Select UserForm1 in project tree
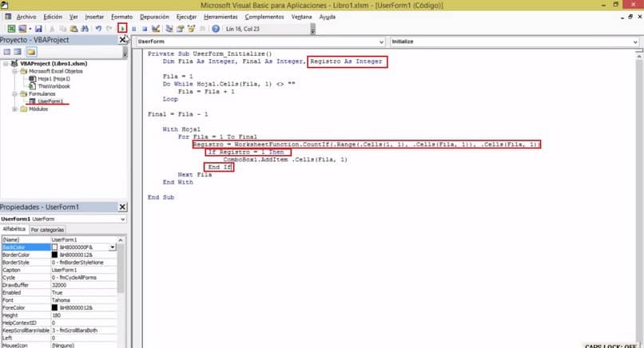This screenshot has height=348, width=644. [50, 101]
